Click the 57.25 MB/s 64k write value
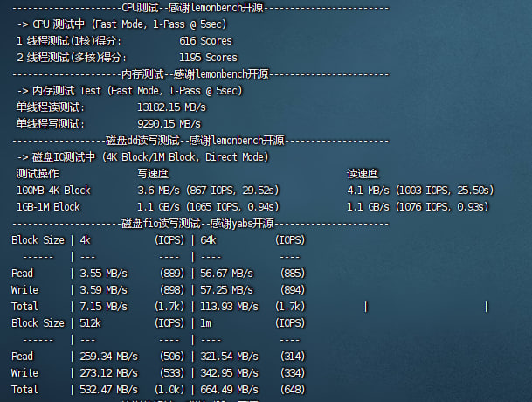 229,290
